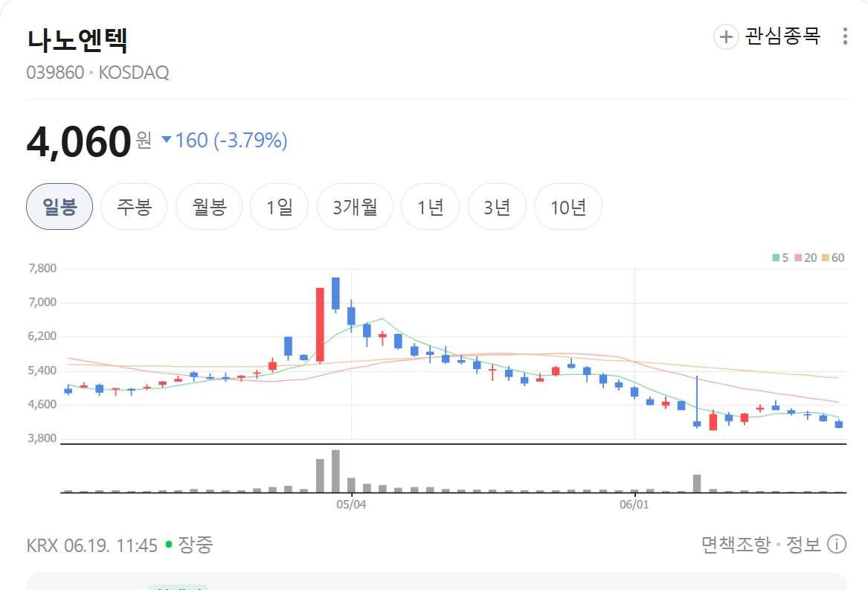Click the tallest gray volume bar
This screenshot has height=590, width=868.
click(335, 471)
